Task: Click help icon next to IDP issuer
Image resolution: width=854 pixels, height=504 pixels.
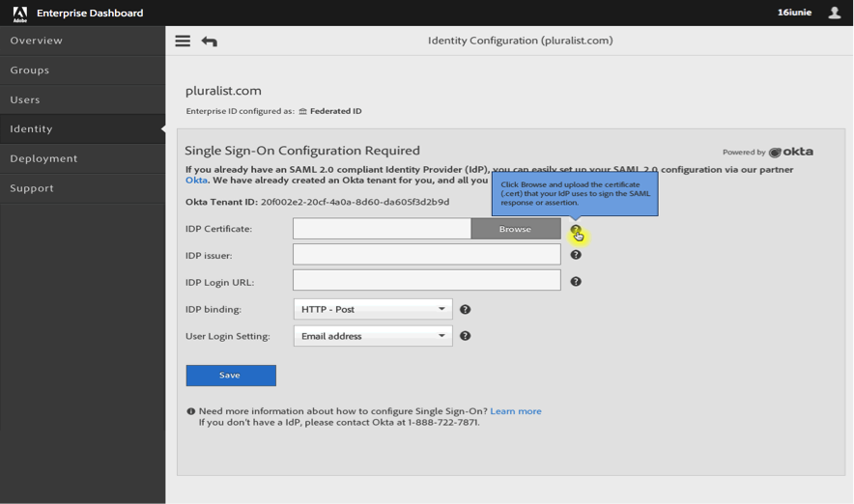Action: point(576,255)
